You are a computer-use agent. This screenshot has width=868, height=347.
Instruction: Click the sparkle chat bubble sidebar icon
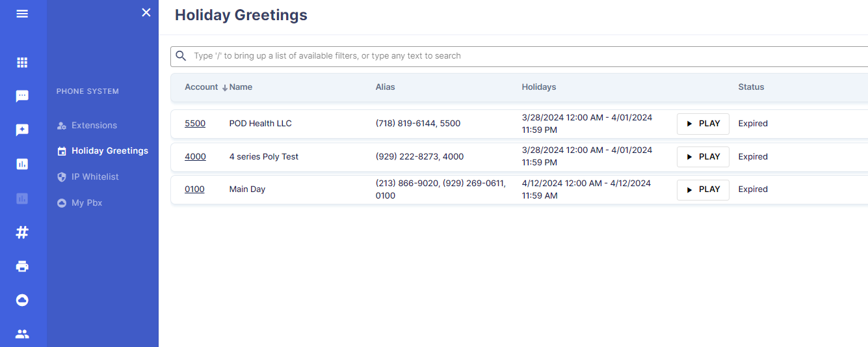[22, 130]
